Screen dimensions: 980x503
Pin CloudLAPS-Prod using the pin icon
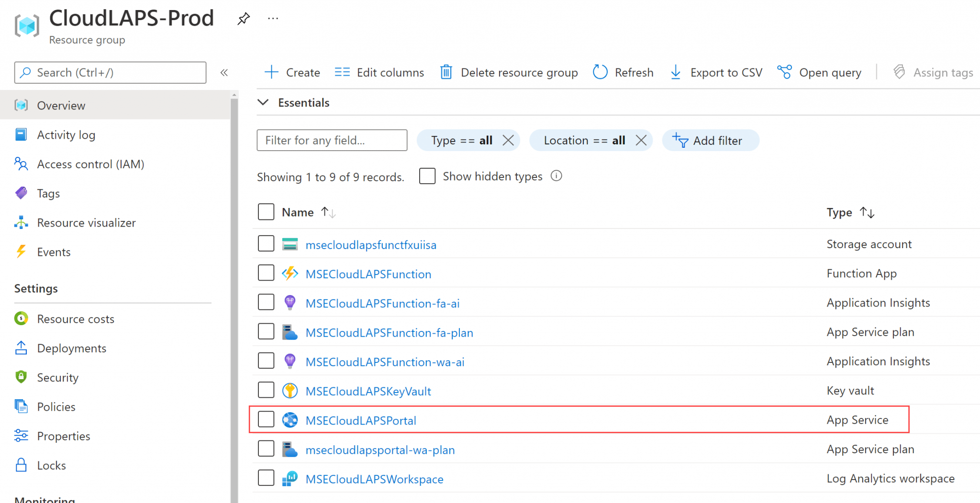[244, 18]
